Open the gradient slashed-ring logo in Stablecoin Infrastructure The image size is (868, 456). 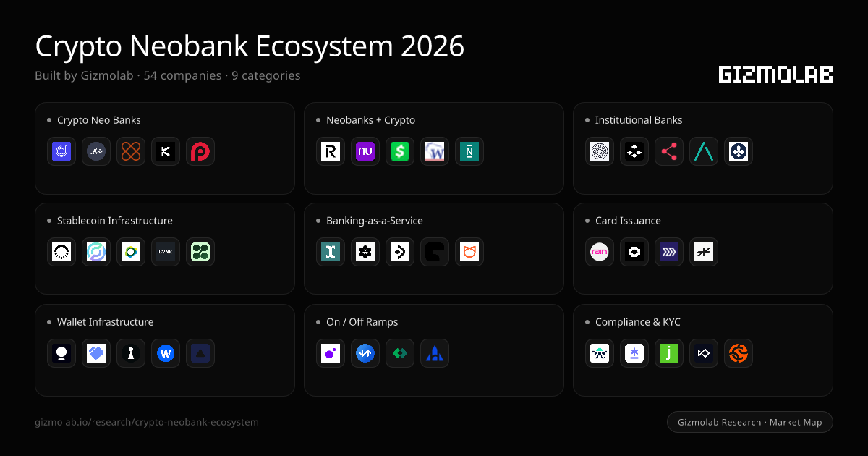96,252
